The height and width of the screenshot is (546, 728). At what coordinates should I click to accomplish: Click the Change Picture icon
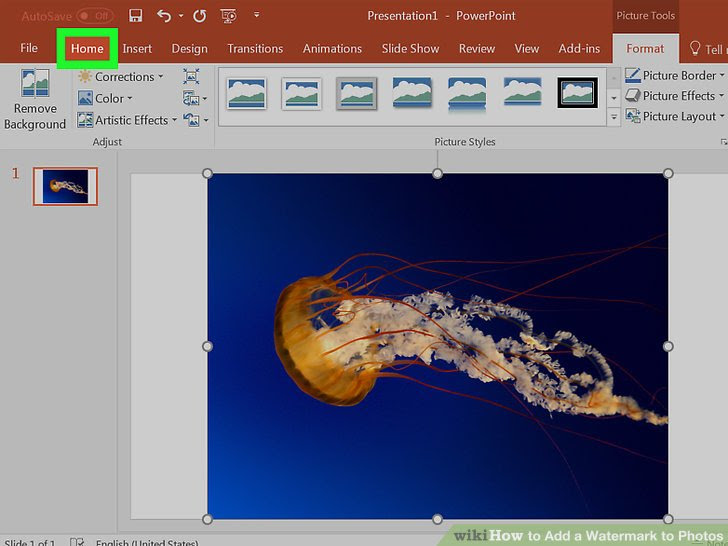tap(191, 98)
